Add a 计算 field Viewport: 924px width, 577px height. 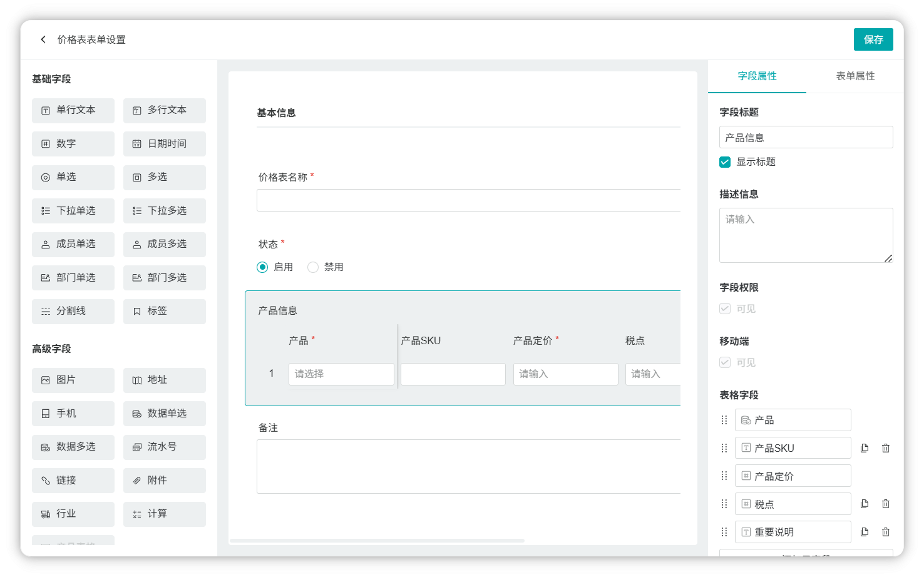point(165,514)
